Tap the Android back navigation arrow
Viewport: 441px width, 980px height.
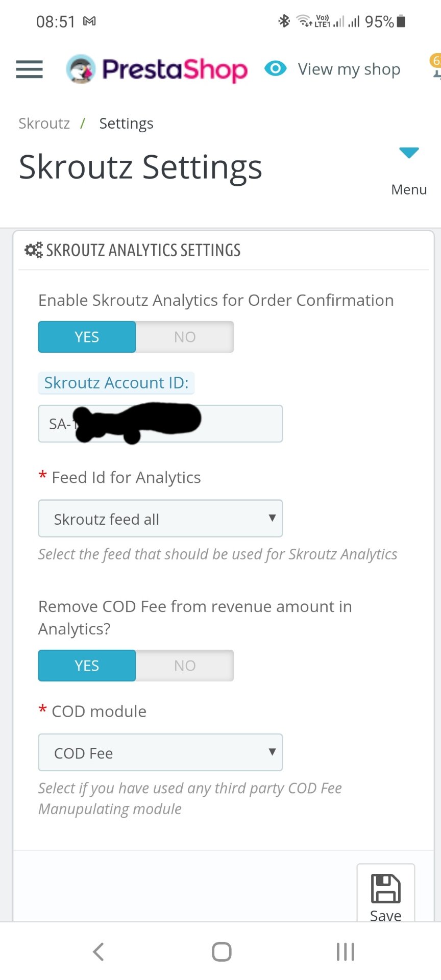click(99, 951)
